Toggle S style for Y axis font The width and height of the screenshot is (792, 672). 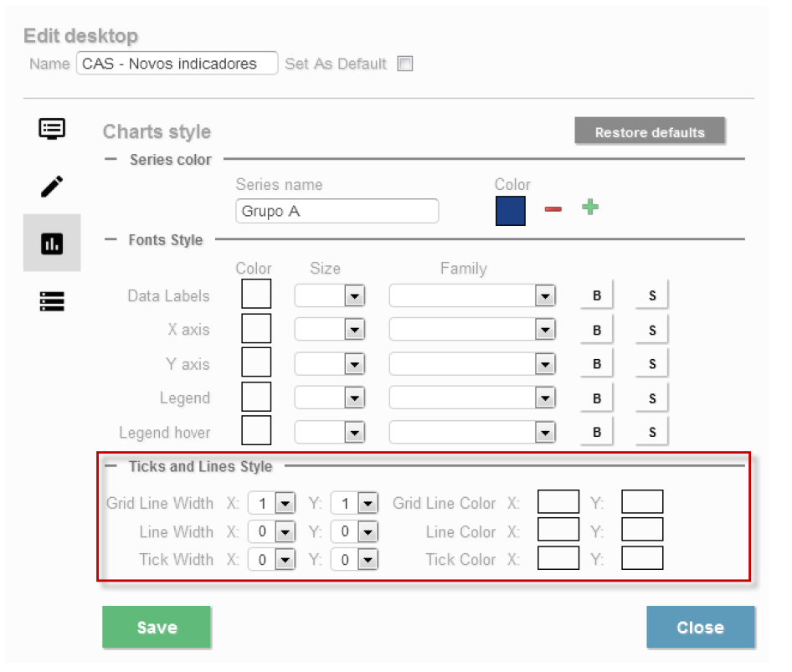(652, 364)
